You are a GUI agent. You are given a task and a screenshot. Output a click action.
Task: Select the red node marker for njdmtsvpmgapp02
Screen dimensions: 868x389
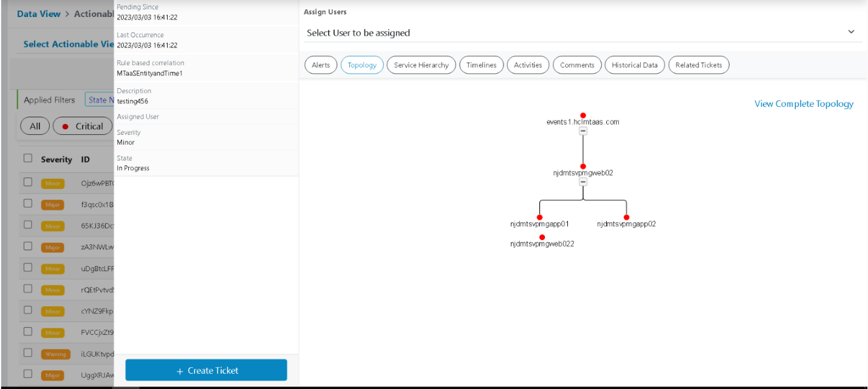pyautogui.click(x=626, y=216)
